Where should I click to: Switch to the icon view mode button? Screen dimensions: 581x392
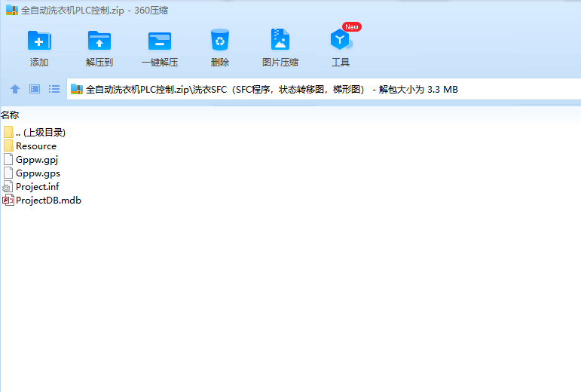35,89
